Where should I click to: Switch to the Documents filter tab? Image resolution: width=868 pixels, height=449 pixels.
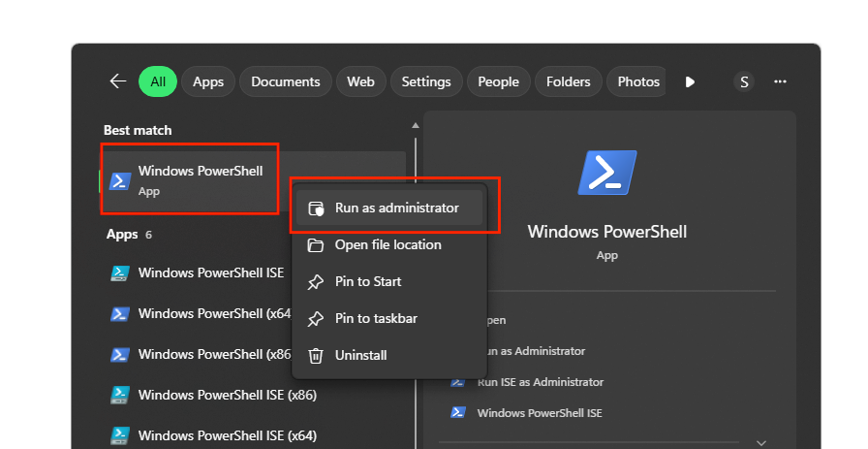(x=286, y=81)
